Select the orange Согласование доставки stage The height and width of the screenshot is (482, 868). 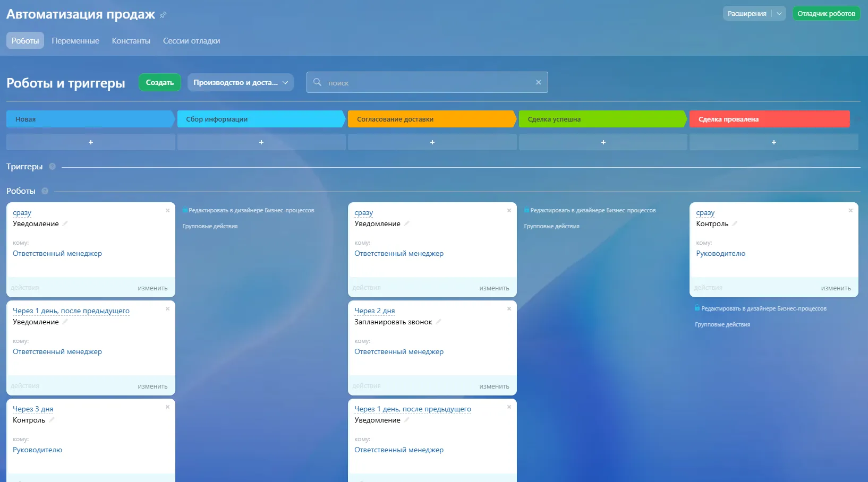[432, 119]
